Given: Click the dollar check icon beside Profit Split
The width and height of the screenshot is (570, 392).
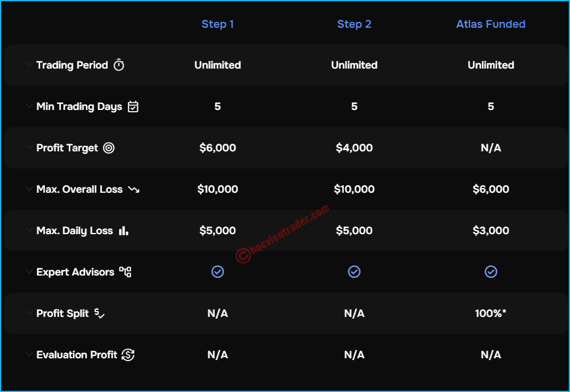Looking at the screenshot, I should point(99,313).
